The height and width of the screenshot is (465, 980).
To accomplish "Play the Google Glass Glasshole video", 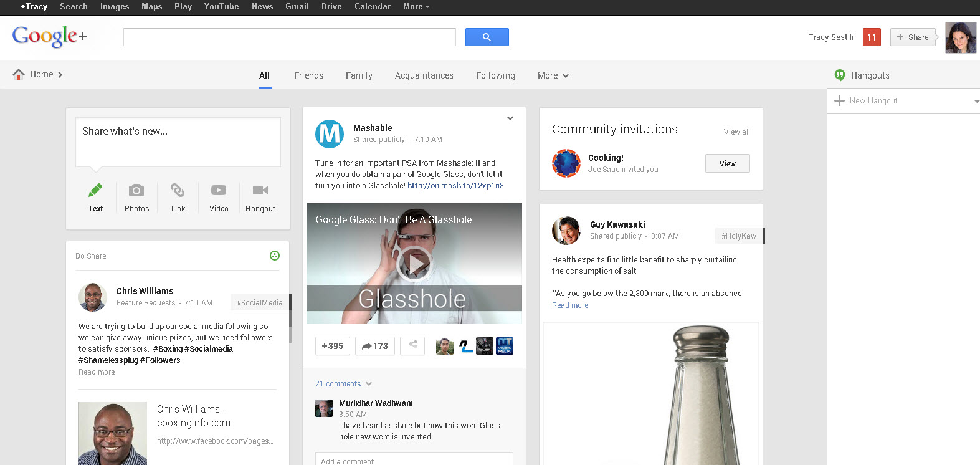I will coord(414,264).
